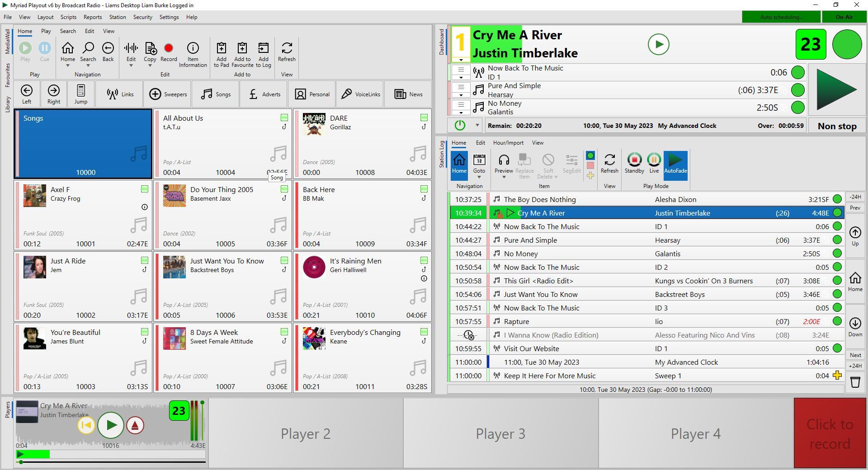
Task: Click the Soft Delete icon
Action: tap(547, 164)
